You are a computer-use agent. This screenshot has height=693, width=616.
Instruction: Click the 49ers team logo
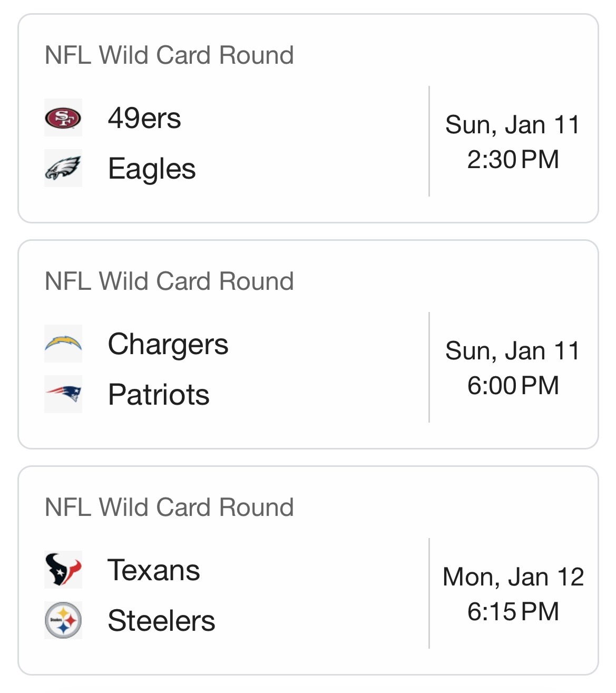63,118
